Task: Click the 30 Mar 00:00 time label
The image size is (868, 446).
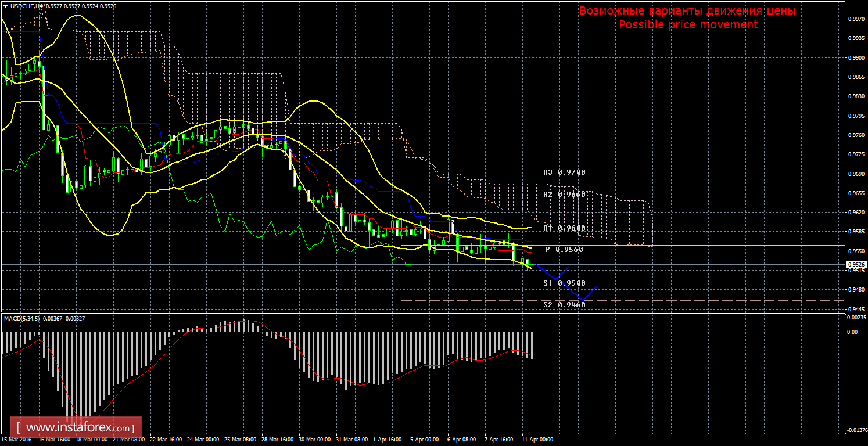Action: coord(315,440)
